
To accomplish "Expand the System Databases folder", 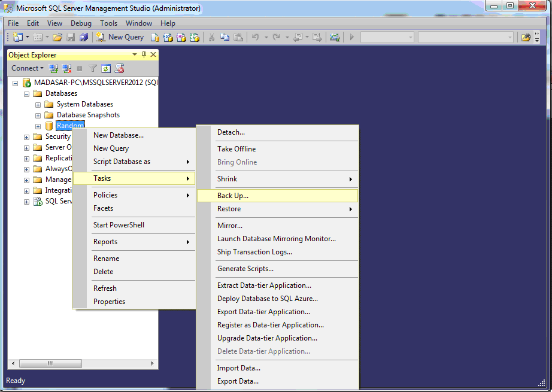I will click(x=38, y=105).
